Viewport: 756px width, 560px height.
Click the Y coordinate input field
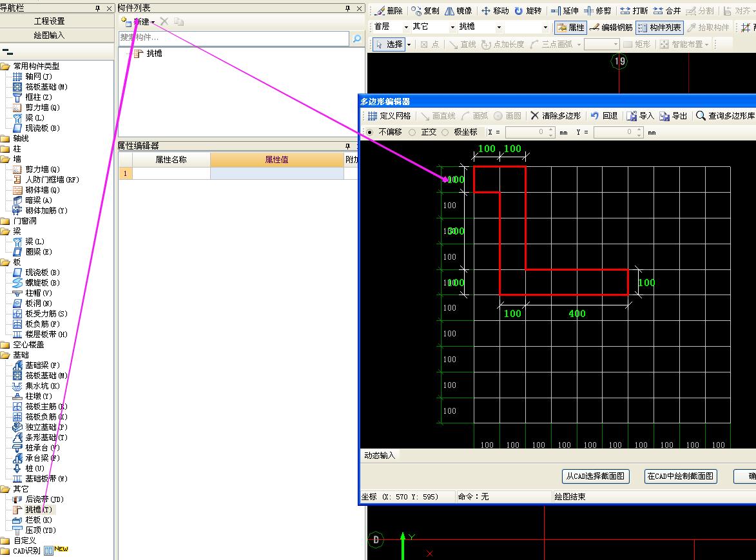(614, 132)
